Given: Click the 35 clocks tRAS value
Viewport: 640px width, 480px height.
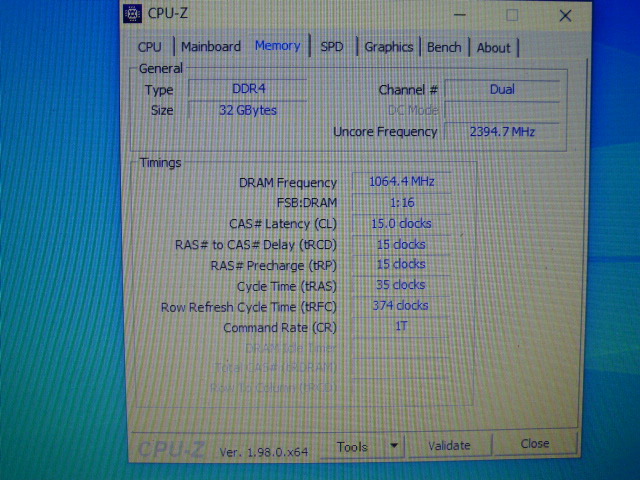Looking at the screenshot, I should pyautogui.click(x=401, y=285).
